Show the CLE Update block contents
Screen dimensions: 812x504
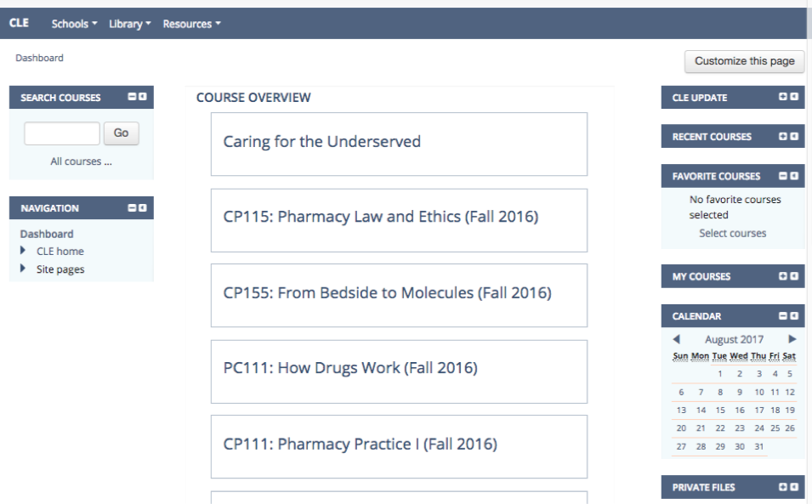click(783, 97)
